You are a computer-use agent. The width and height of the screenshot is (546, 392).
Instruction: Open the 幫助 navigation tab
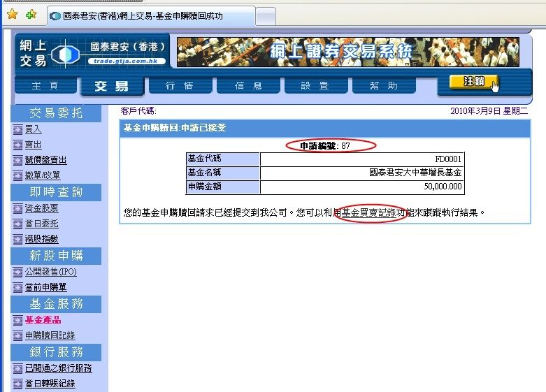pyautogui.click(x=384, y=85)
